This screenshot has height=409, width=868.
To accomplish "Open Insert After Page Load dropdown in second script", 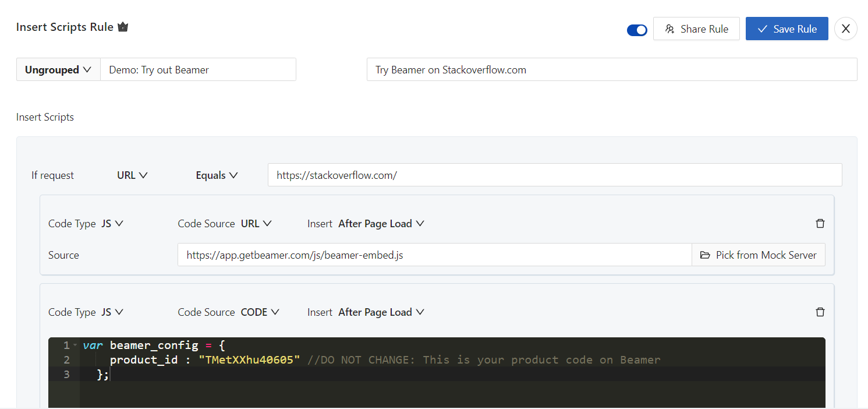I will pyautogui.click(x=381, y=312).
